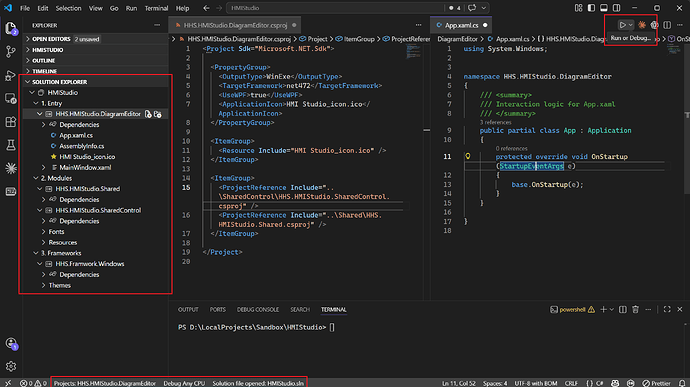Close the bottom panel
690x387 pixels.
tap(680, 310)
